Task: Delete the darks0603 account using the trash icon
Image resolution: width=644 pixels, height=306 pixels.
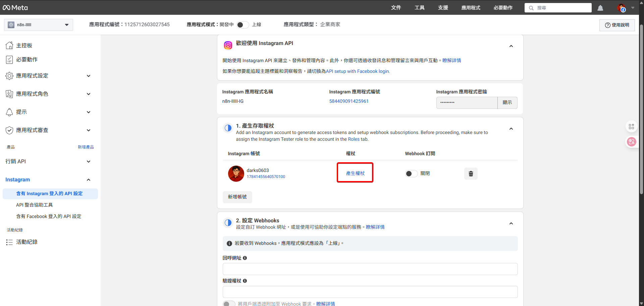Action: click(471, 174)
